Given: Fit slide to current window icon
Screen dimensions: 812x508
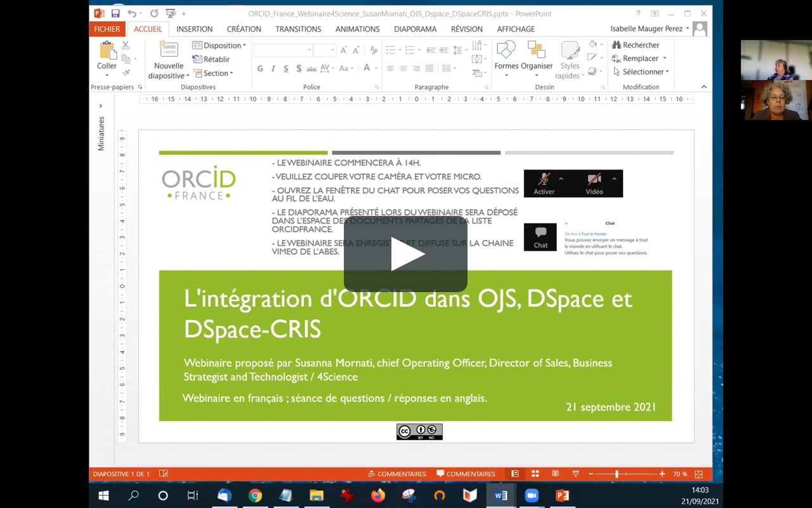Looking at the screenshot, I should (x=698, y=474).
